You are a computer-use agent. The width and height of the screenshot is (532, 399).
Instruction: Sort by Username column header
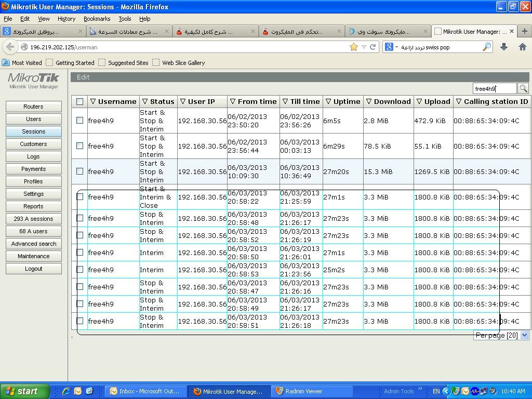pos(113,101)
